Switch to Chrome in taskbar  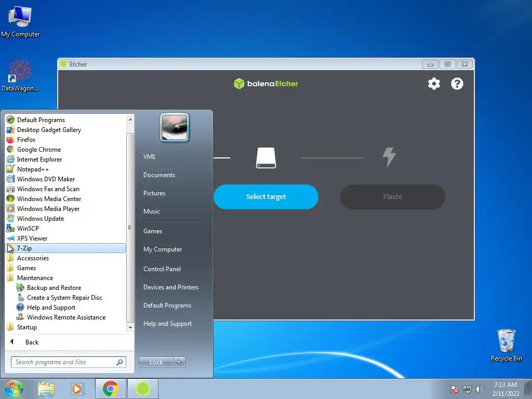pos(111,389)
